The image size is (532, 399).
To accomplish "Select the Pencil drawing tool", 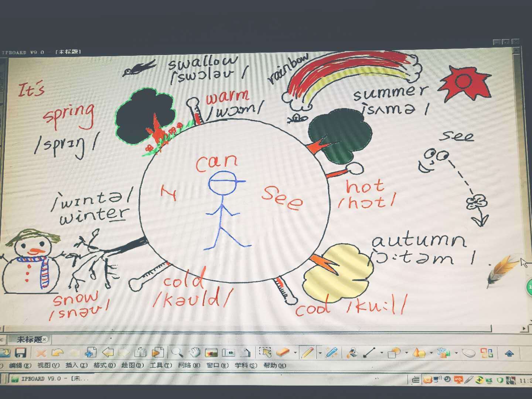I will (x=307, y=353).
